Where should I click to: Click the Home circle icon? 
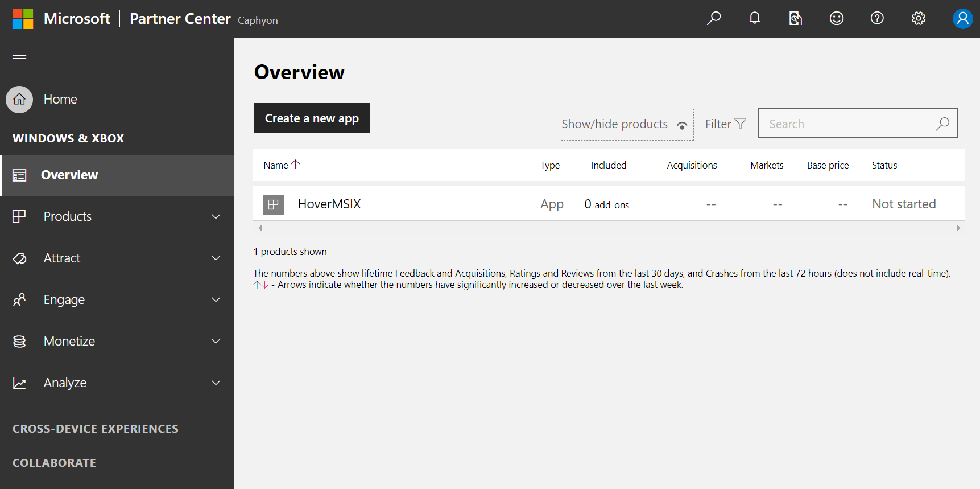click(x=19, y=100)
